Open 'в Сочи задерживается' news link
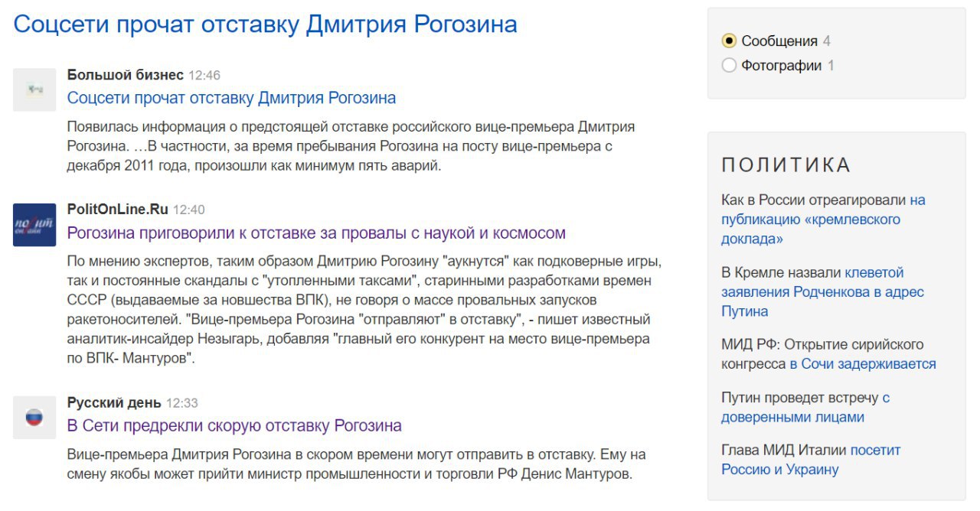This screenshot has height=511, width=980. coord(863,364)
